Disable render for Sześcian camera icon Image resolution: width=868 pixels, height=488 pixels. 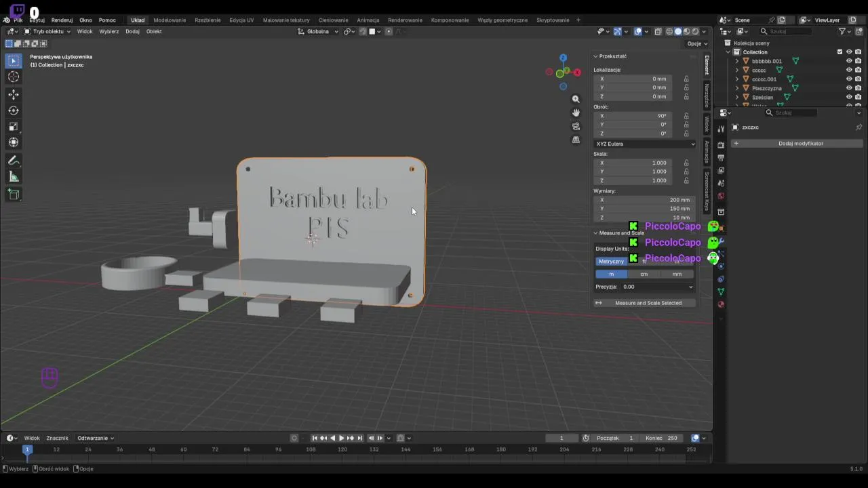(858, 97)
